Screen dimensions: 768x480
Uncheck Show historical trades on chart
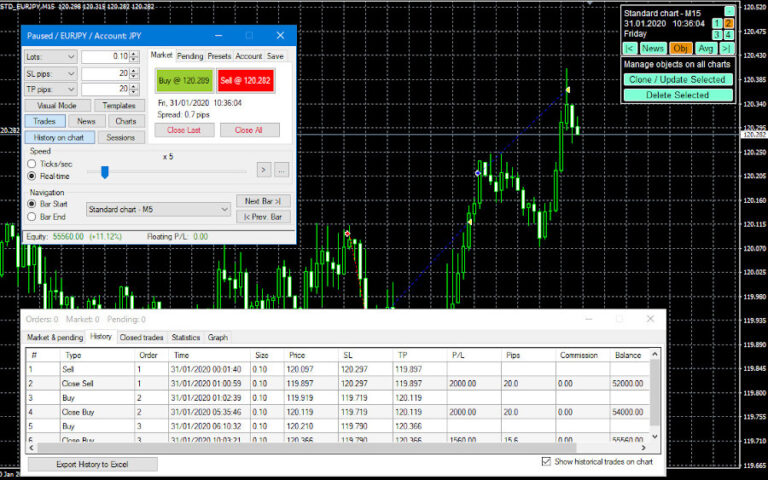545,462
